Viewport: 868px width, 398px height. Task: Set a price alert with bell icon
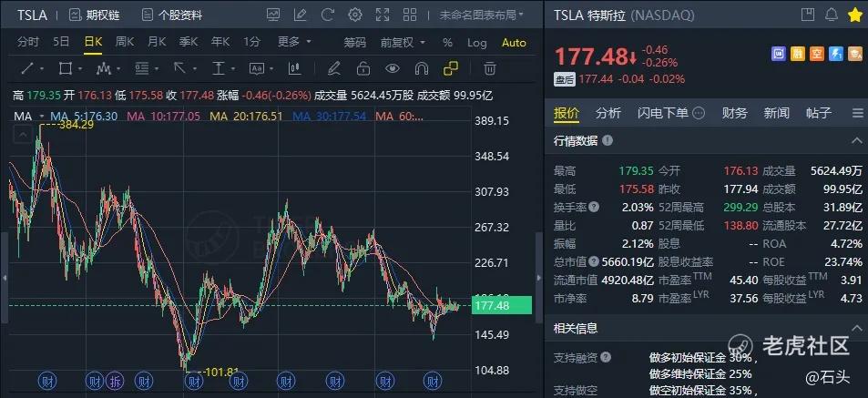pyautogui.click(x=832, y=15)
